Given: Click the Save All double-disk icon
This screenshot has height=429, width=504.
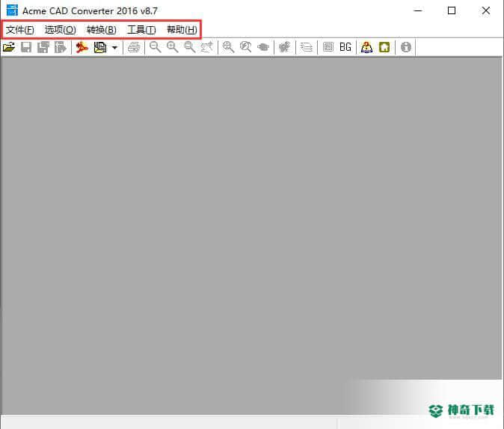Looking at the screenshot, I should pos(43,47).
